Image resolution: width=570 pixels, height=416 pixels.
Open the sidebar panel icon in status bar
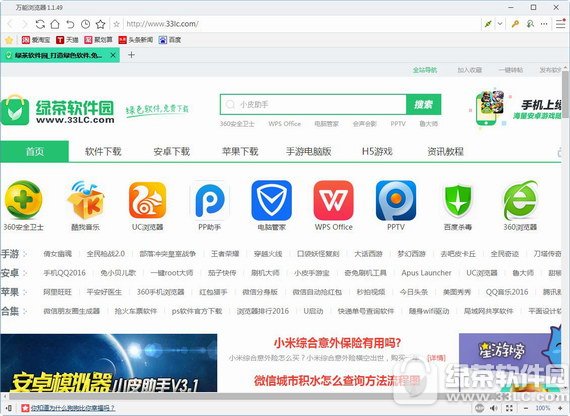10,408
